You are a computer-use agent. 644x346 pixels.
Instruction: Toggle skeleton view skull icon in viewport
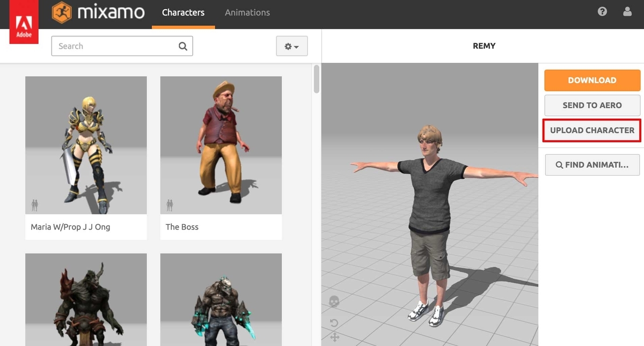tap(334, 301)
